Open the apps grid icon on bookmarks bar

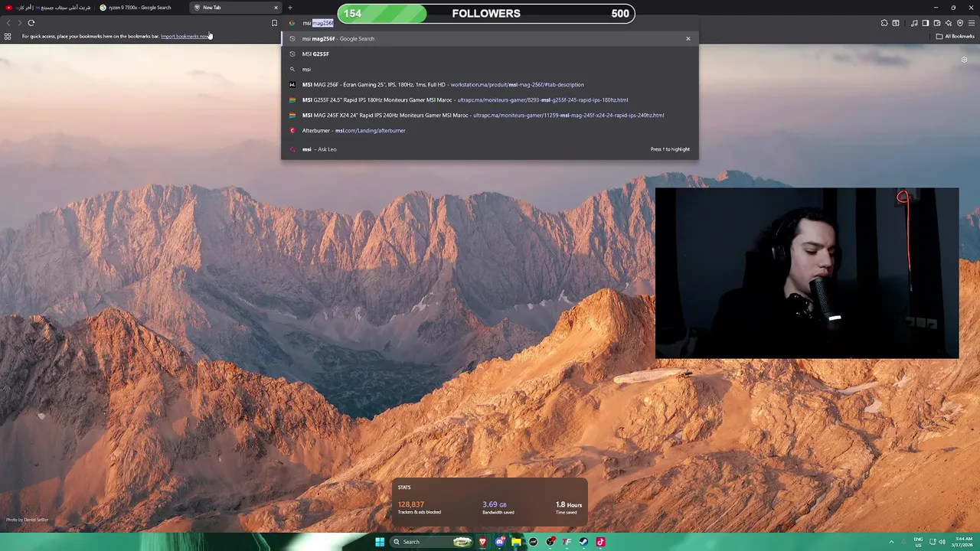click(x=8, y=36)
